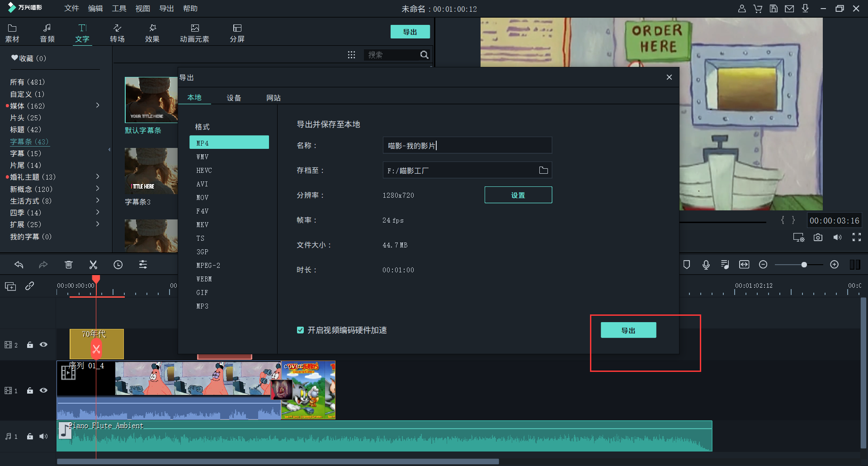
Task: Open the 工具 menu in menu bar
Action: pyautogui.click(x=119, y=9)
